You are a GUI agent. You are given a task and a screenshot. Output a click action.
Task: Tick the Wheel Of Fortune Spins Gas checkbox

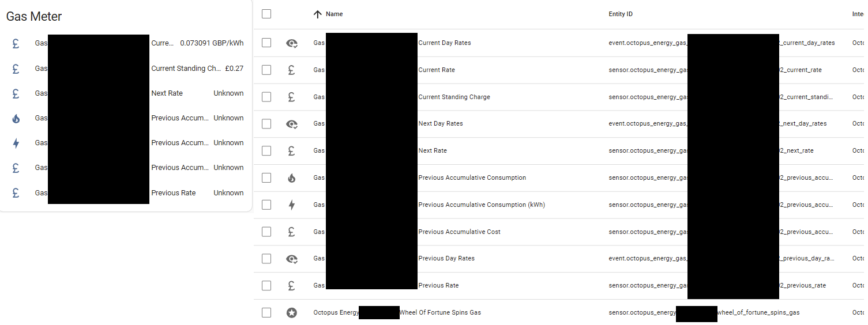tap(266, 312)
